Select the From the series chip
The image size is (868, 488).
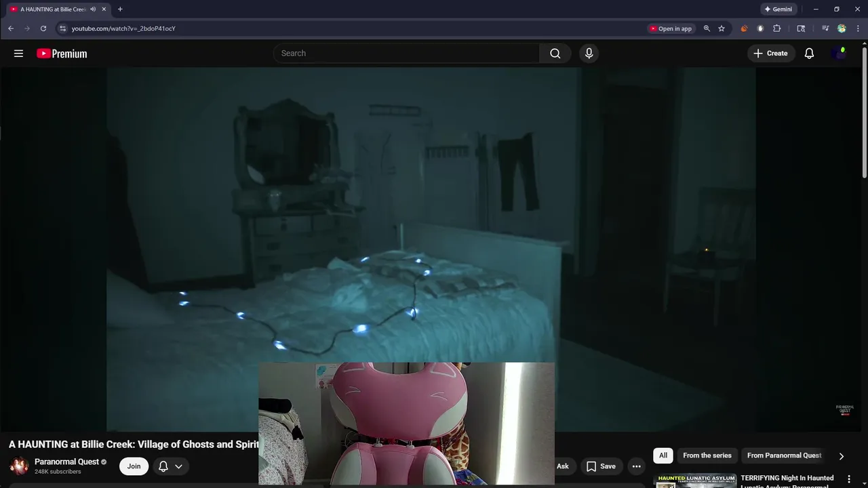click(707, 455)
